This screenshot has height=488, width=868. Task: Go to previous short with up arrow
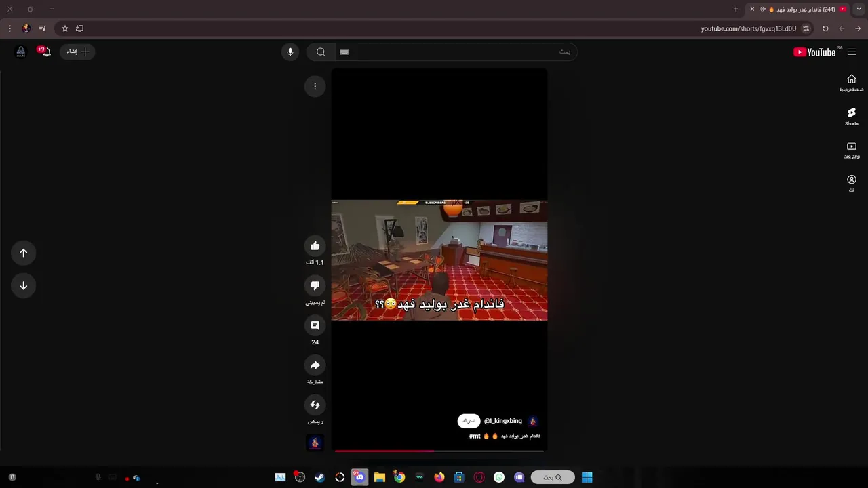(x=23, y=253)
